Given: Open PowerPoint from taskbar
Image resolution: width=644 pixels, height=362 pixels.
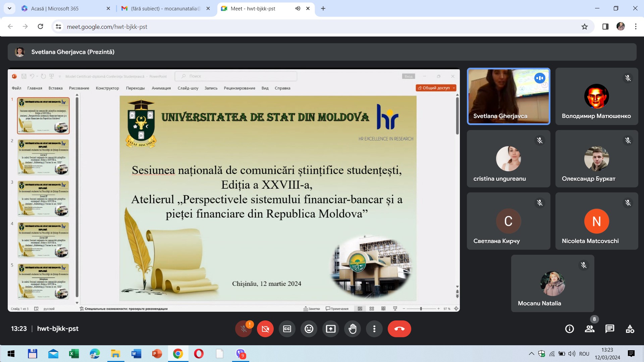Looking at the screenshot, I should pyautogui.click(x=157, y=354).
